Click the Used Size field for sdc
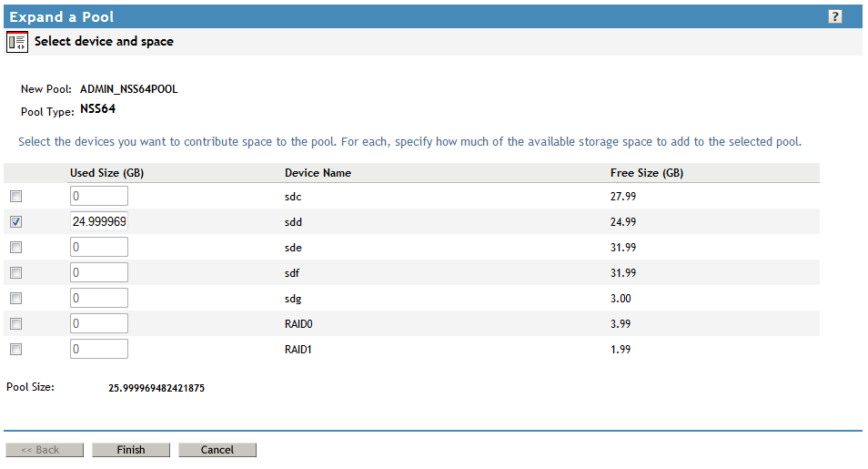Screen dimensions: 868x469 pos(99,196)
